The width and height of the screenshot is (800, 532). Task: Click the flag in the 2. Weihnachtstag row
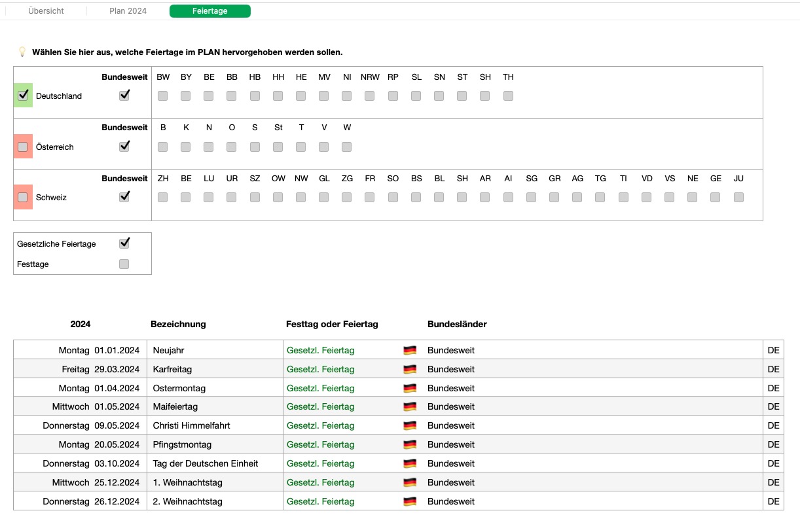410,502
